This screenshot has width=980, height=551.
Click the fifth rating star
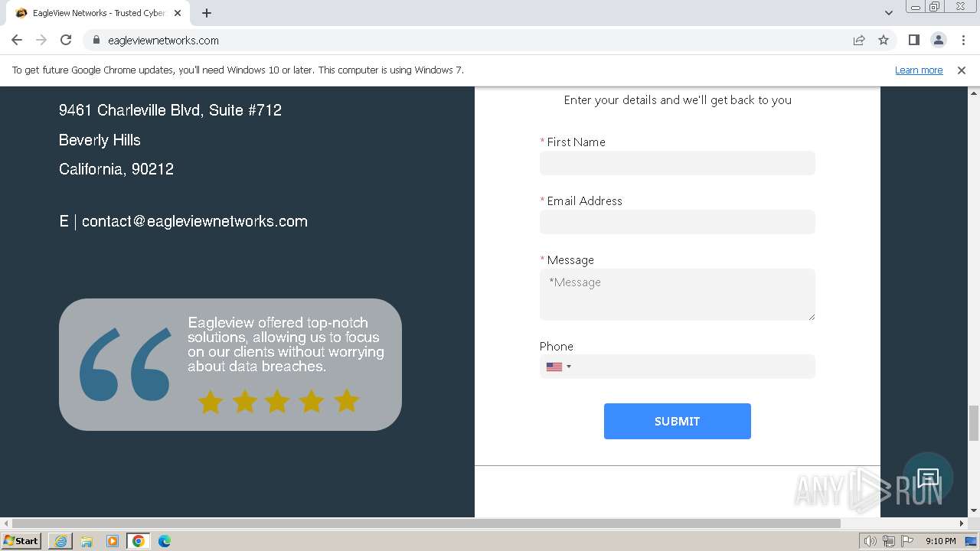(347, 401)
